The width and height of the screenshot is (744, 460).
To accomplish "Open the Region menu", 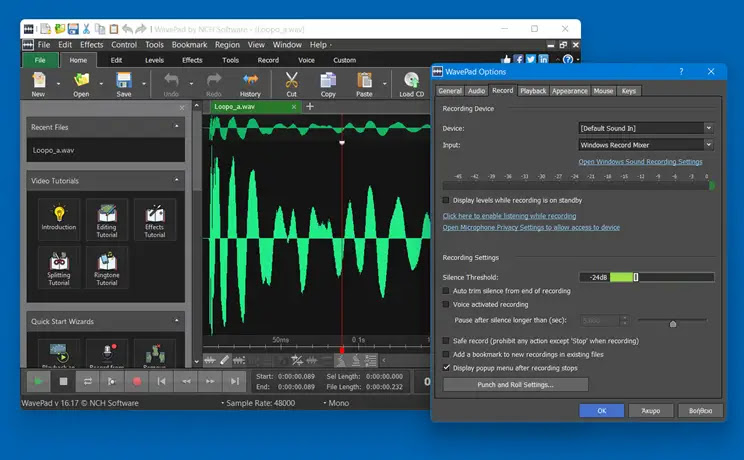I will click(227, 45).
